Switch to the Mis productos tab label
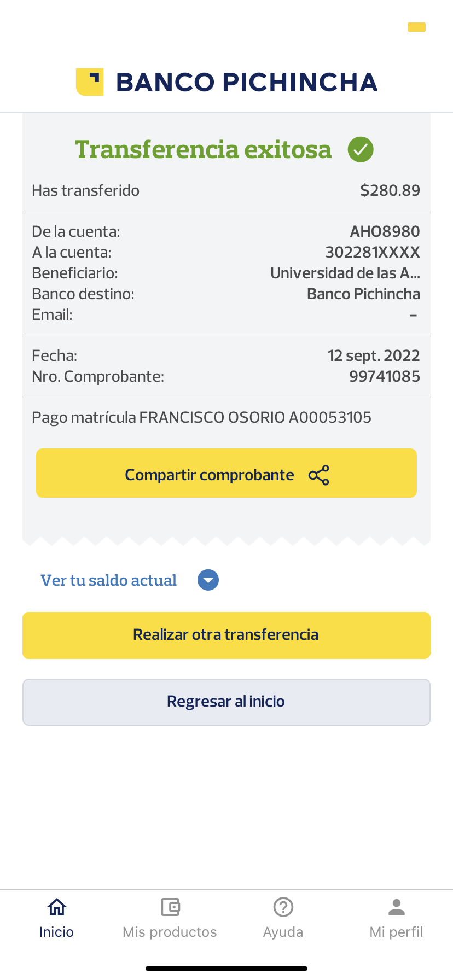Image resolution: width=453 pixels, height=980 pixels. (x=170, y=932)
